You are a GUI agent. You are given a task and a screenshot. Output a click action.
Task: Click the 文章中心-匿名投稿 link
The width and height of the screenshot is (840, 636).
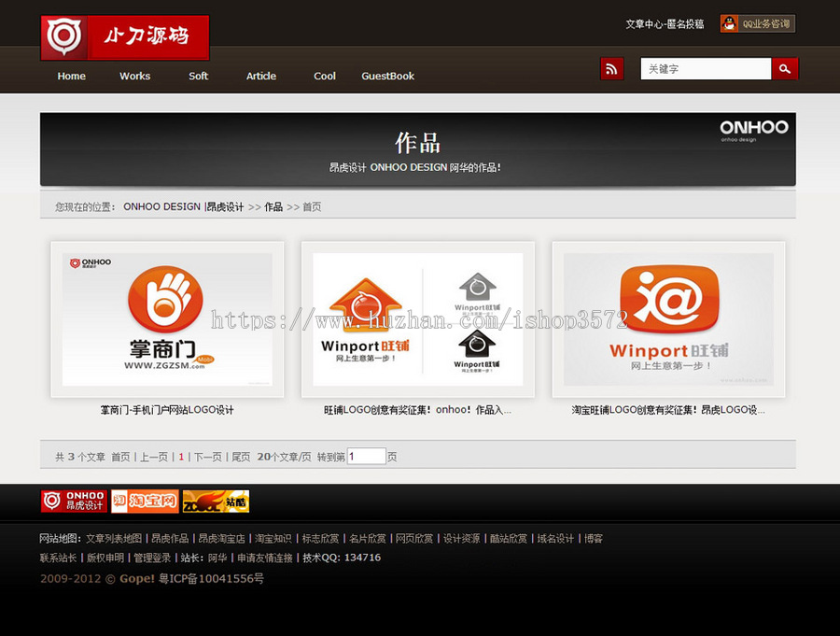coord(664,23)
